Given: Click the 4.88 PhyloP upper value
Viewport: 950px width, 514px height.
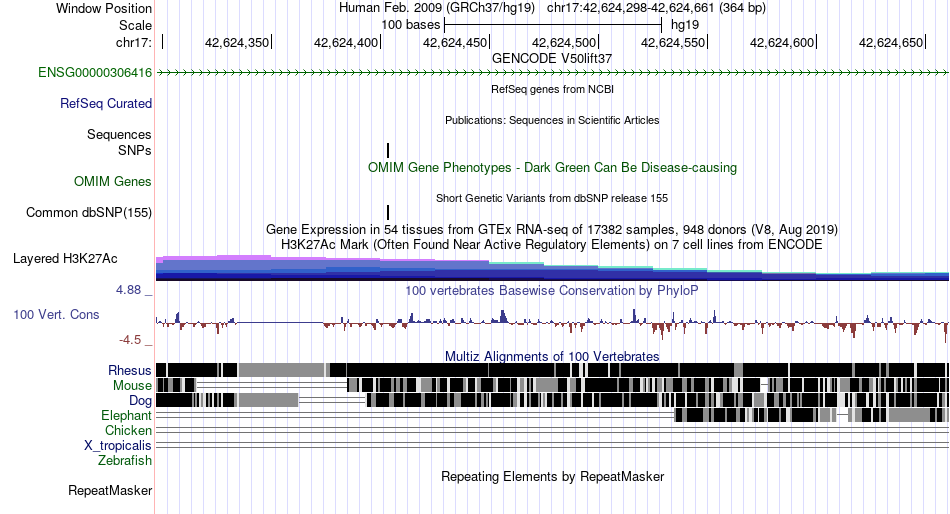Looking at the screenshot, I should point(128,290).
